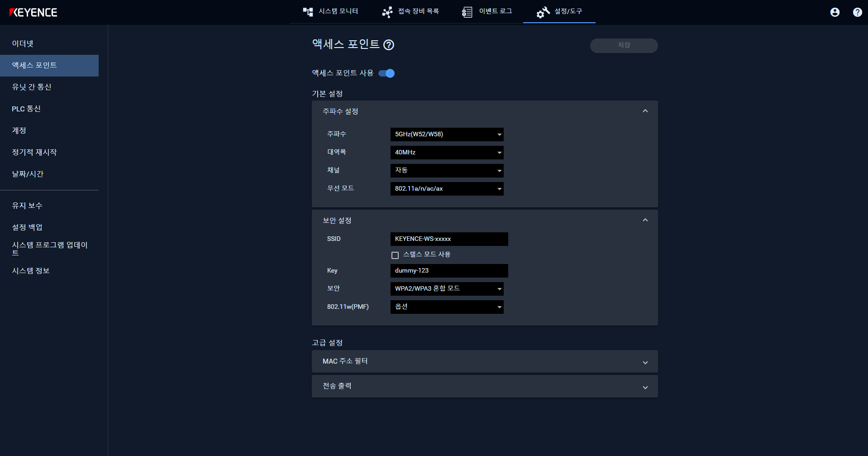This screenshot has height=456, width=868.
Task: Open the 주파수 dropdown
Action: coord(447,134)
